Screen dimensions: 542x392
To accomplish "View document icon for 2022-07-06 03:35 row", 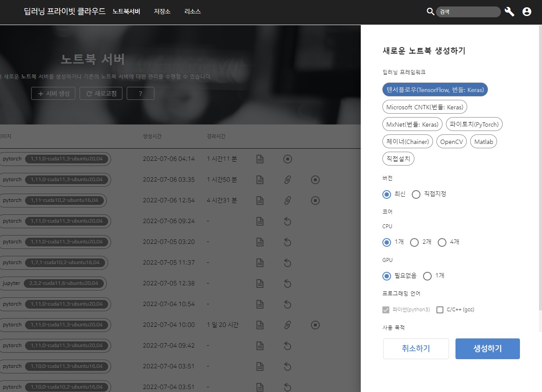I will [x=260, y=179].
